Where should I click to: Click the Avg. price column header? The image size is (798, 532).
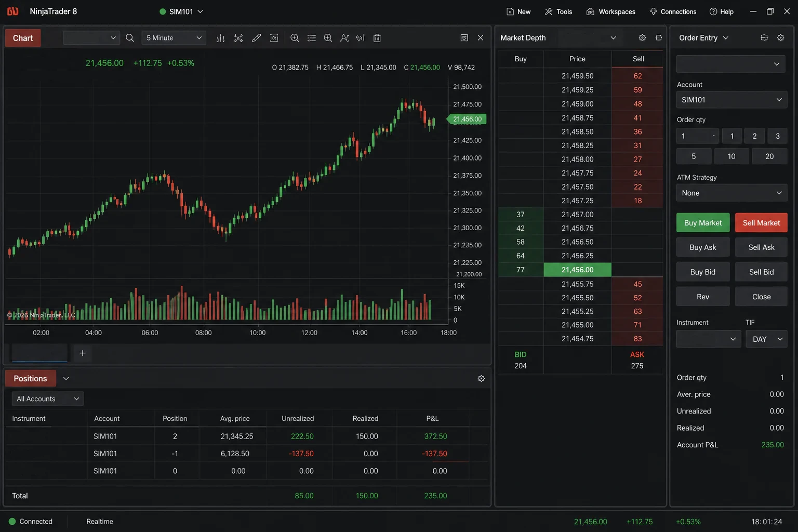pos(235,419)
